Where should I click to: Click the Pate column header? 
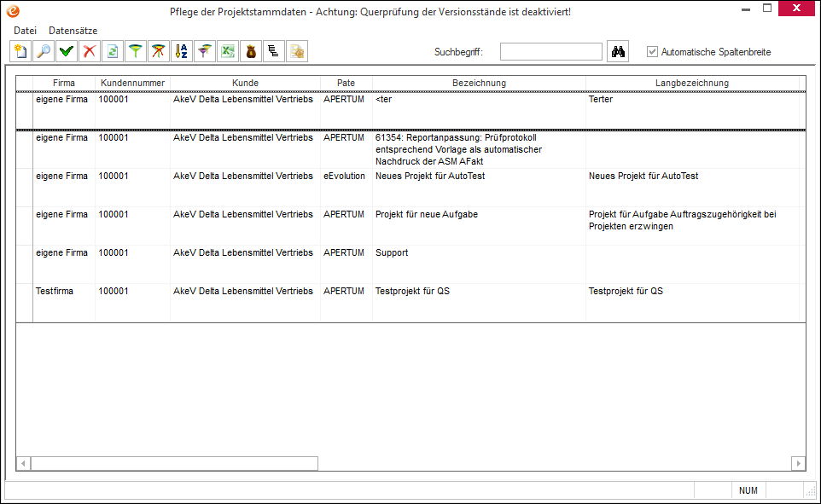click(x=346, y=83)
